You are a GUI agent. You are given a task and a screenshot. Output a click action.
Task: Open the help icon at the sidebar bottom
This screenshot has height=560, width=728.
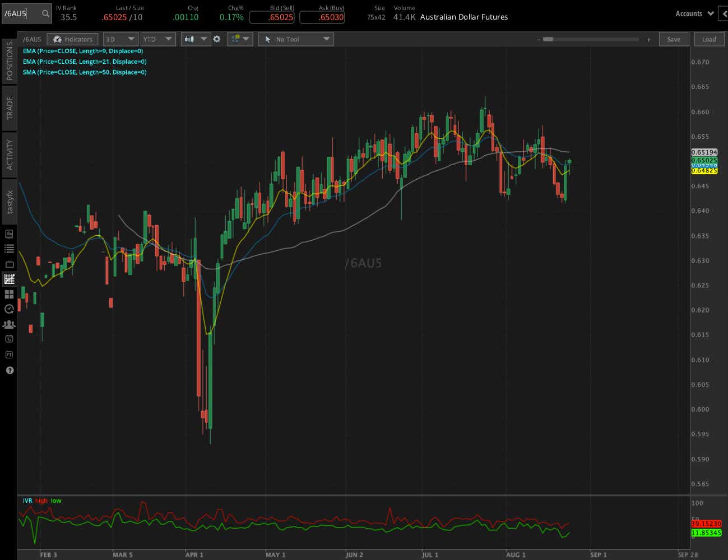click(x=8, y=370)
